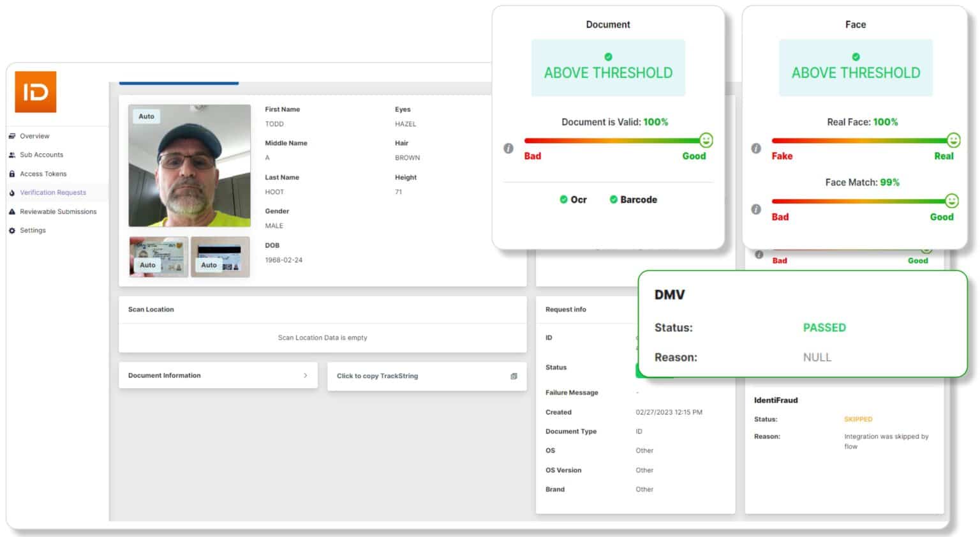The image size is (980, 537).
Task: Click the info icon beside Face Match slider
Action: point(756,208)
